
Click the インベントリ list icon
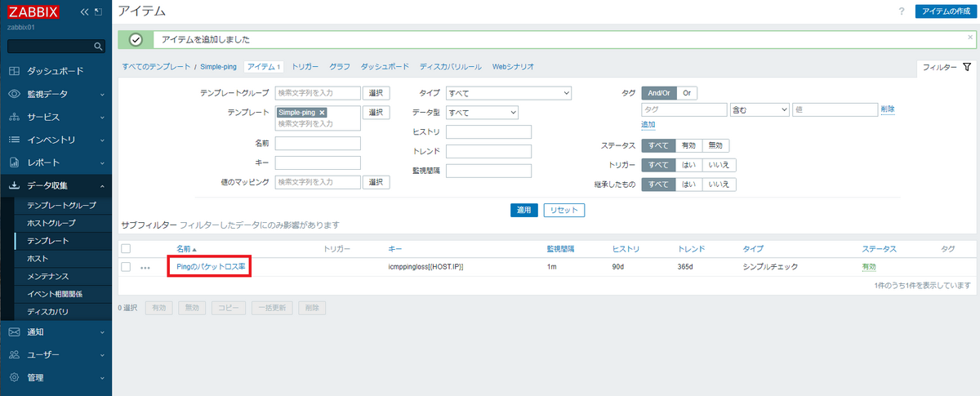14,140
